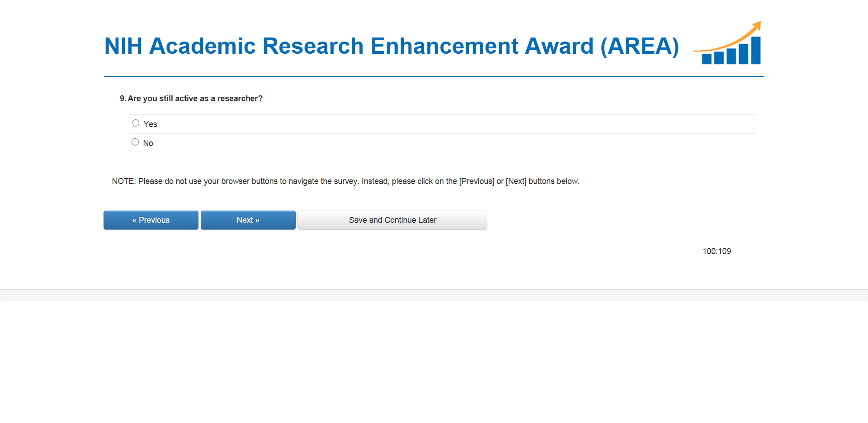Image resolution: width=868 pixels, height=423 pixels.
Task: Click the "(AREA)" text in the heading
Action: tap(639, 46)
